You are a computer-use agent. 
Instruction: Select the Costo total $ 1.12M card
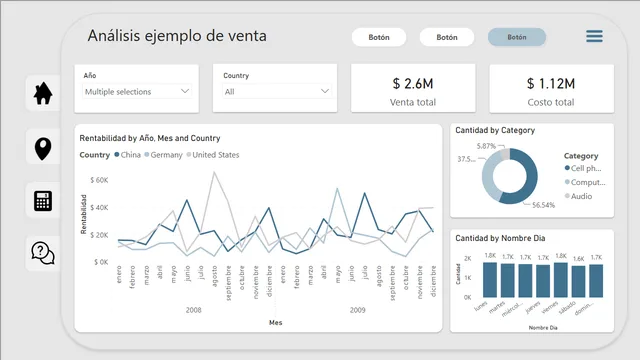[551, 88]
